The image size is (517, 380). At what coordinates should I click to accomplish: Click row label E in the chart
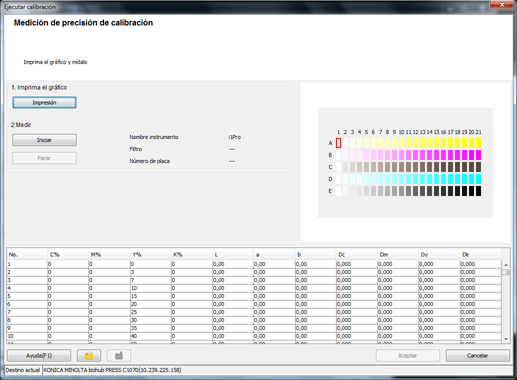coord(330,191)
